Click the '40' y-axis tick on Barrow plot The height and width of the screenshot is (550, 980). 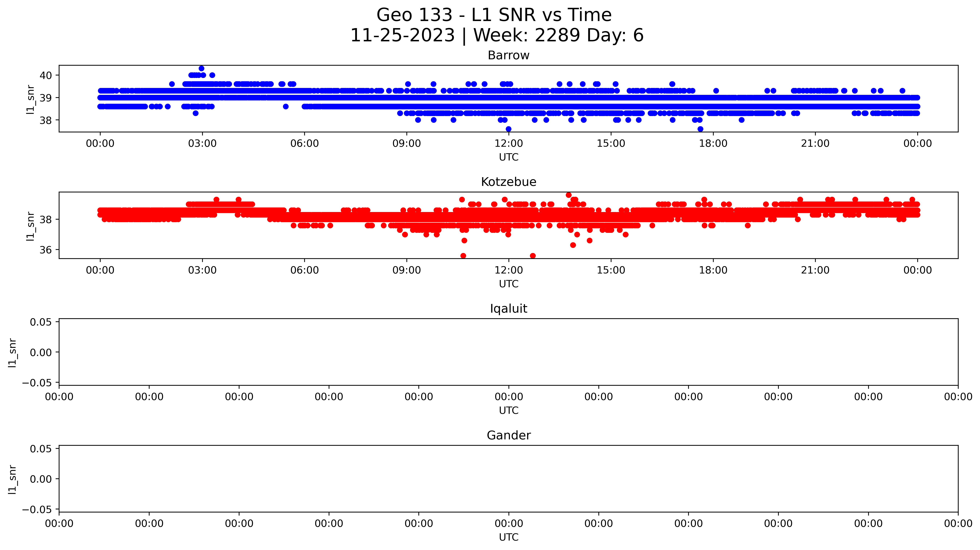tap(46, 75)
